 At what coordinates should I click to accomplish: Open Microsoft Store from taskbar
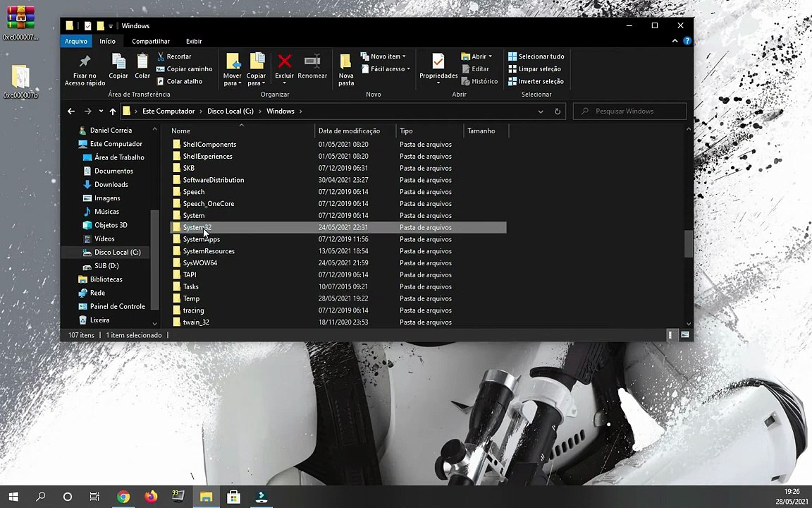click(233, 497)
